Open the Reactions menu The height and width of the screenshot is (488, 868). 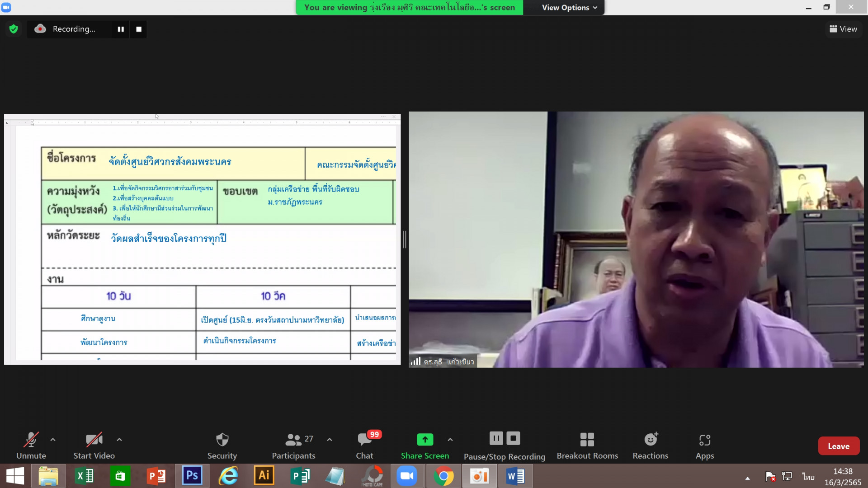coord(651,446)
